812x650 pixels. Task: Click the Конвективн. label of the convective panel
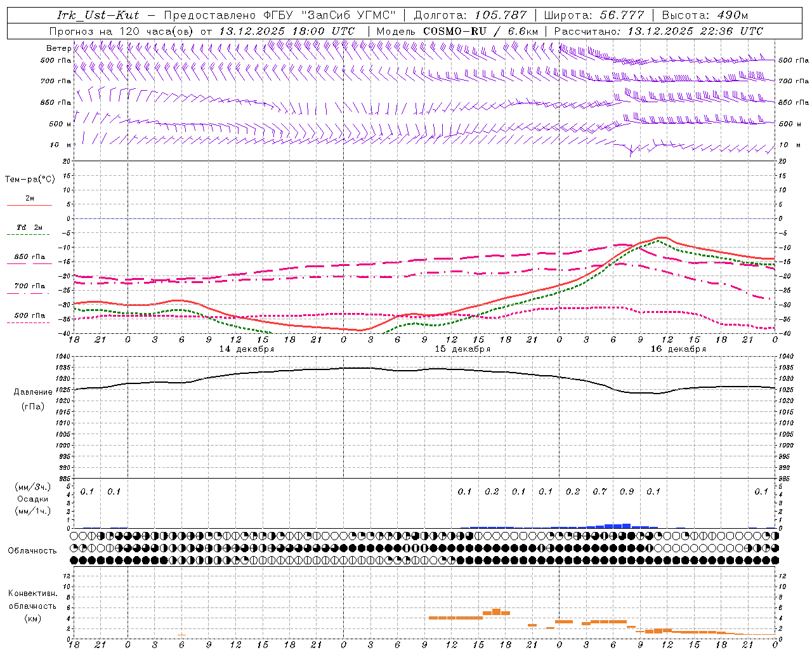pyautogui.click(x=32, y=594)
